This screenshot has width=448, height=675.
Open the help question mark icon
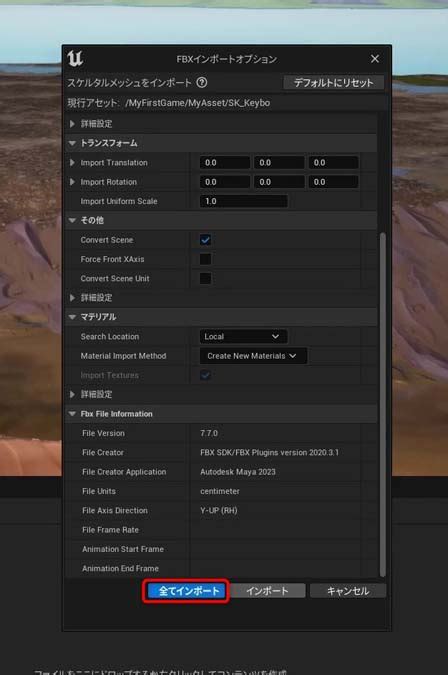[201, 82]
